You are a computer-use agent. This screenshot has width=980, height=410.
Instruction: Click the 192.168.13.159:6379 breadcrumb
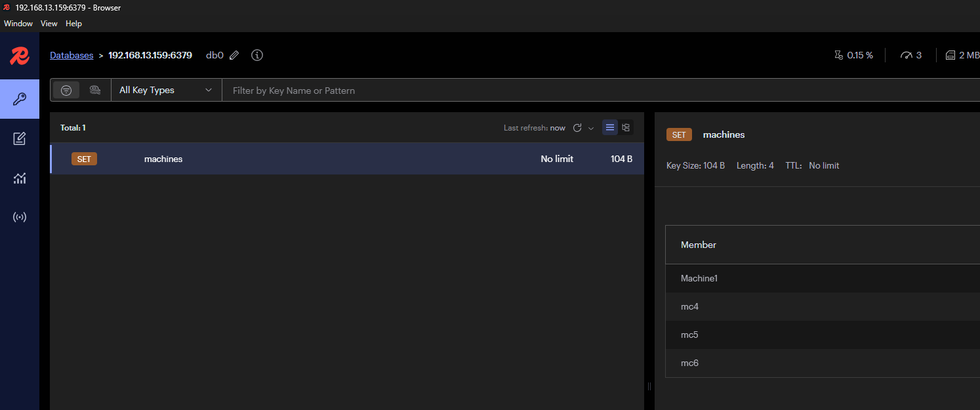click(x=150, y=55)
